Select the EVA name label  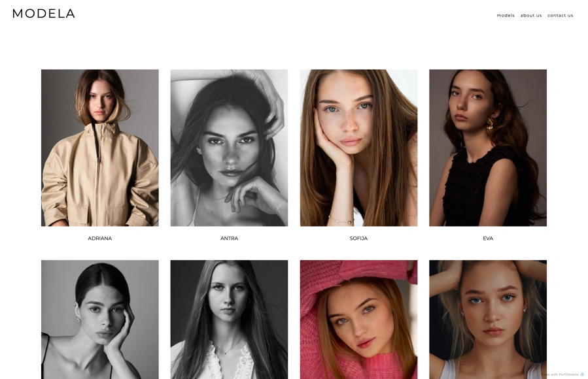click(488, 239)
